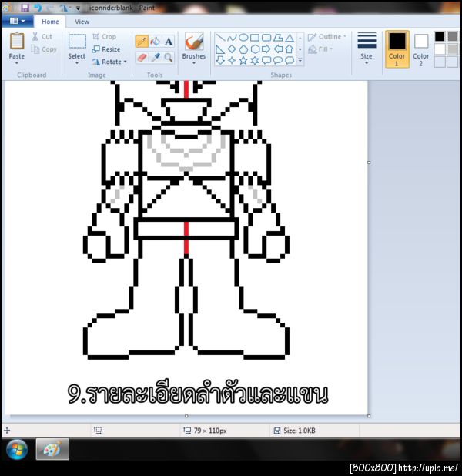
Task: Activate the Select rectangle tool
Action: coord(77,42)
